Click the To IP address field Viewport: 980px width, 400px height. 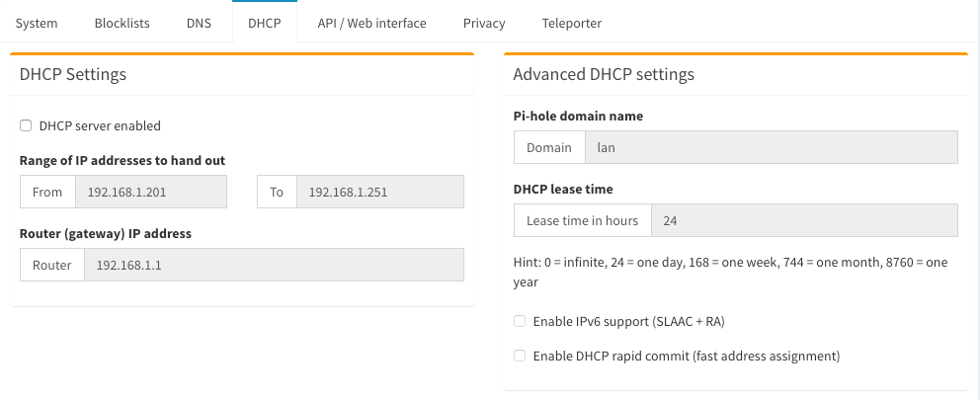[x=380, y=192]
